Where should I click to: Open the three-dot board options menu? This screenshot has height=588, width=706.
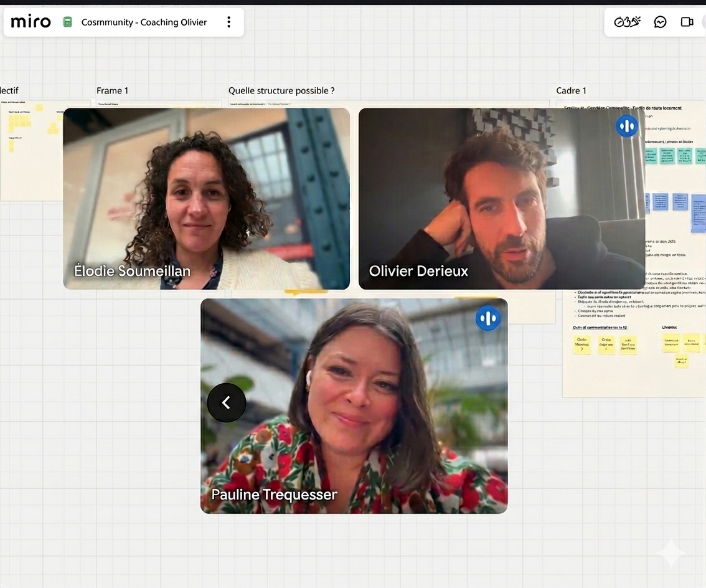tap(228, 21)
